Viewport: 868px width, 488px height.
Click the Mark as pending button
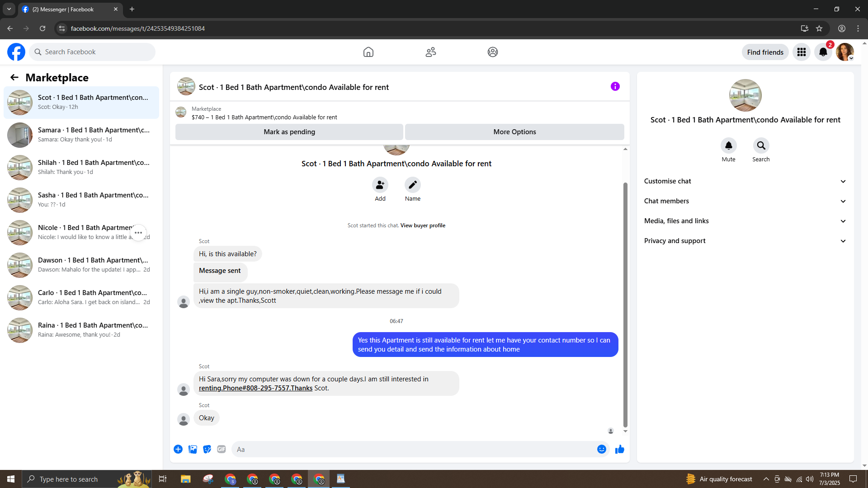289,132
